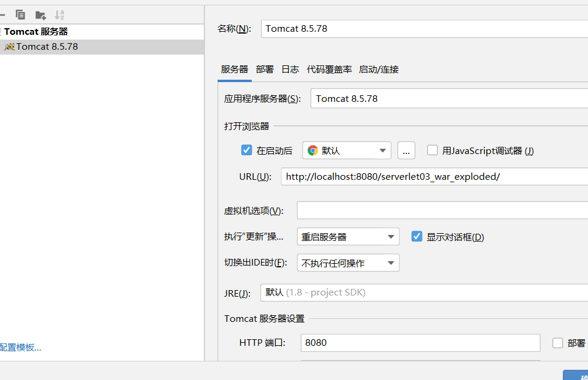The height and width of the screenshot is (380, 588).
Task: Click the URL input field
Action: (435, 176)
